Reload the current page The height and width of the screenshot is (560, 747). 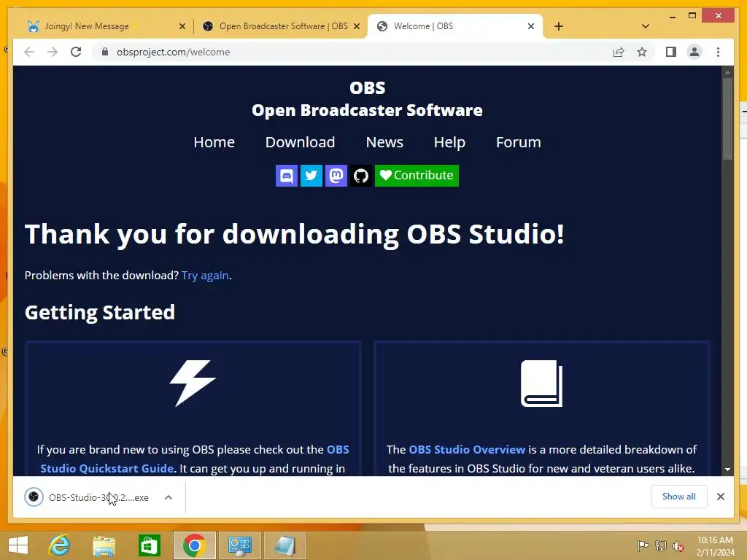point(76,52)
